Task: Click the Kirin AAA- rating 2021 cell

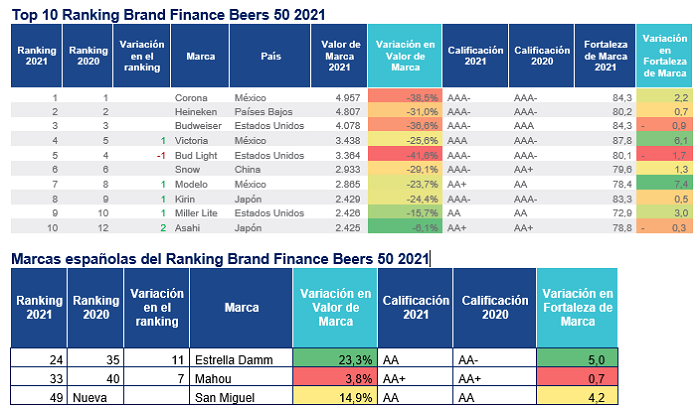Action: (x=458, y=199)
